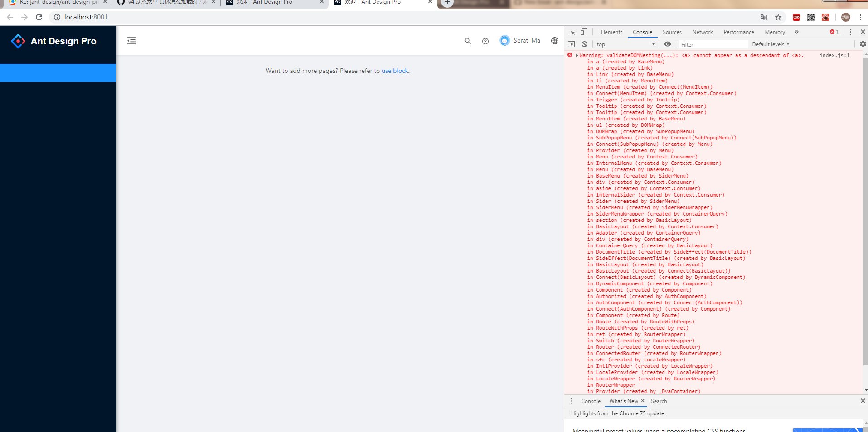Click the Serati Ma avatar

[504, 40]
